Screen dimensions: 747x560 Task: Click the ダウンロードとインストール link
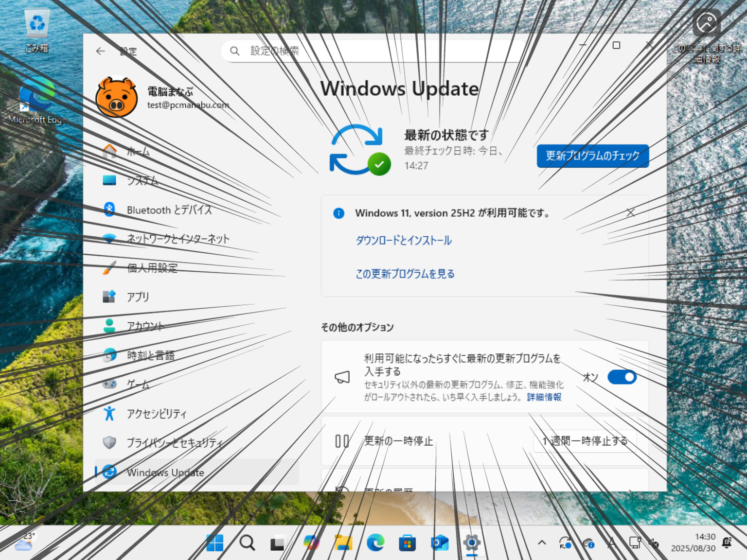point(404,241)
